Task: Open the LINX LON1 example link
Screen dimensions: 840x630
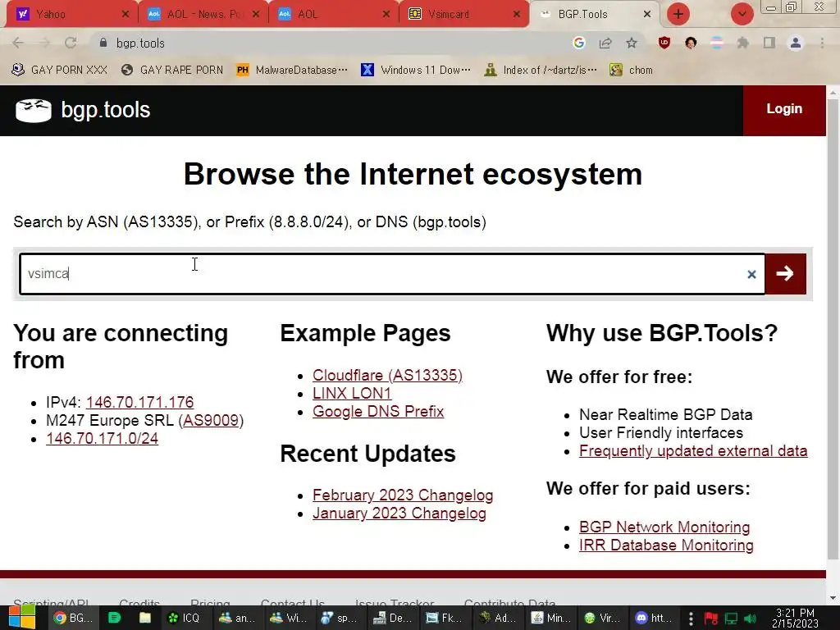Action: (352, 393)
